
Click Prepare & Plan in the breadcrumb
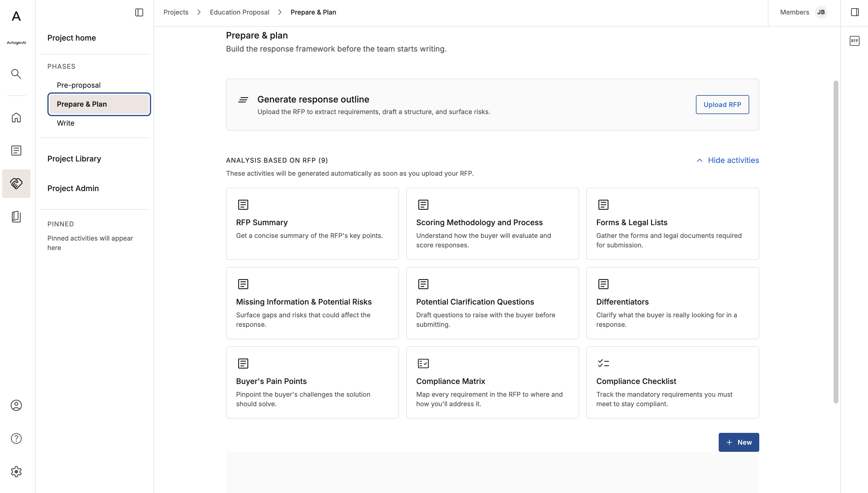point(313,12)
